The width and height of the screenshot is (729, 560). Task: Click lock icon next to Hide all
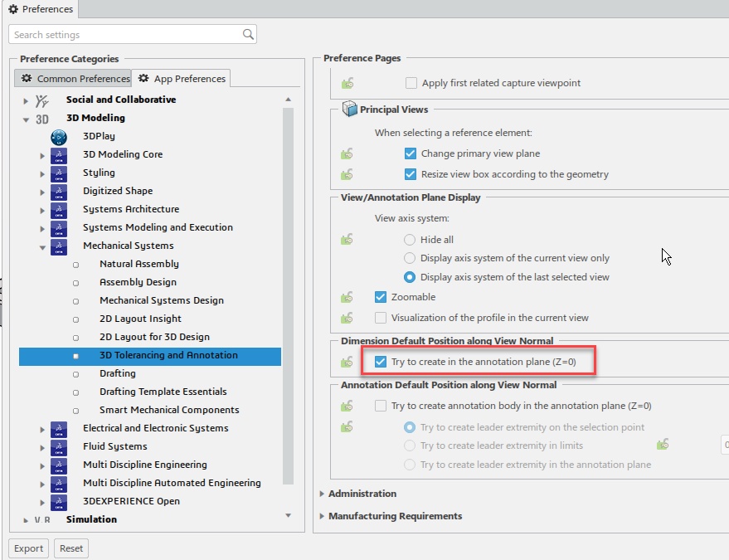(347, 240)
